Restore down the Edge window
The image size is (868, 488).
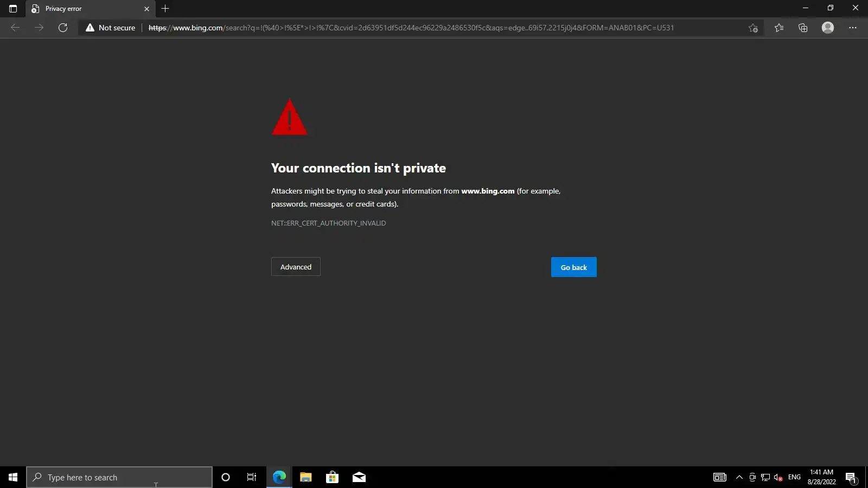click(x=831, y=8)
